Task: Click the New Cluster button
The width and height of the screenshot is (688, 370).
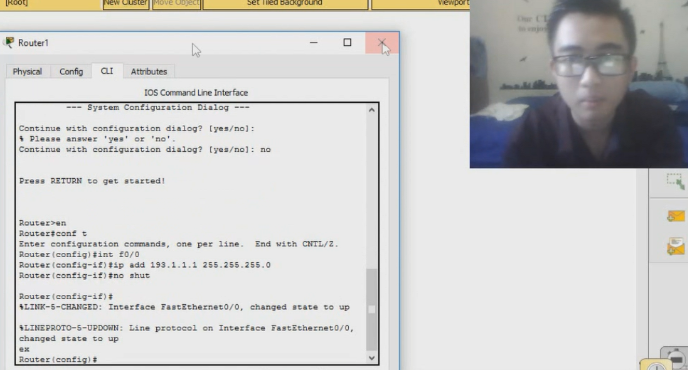Action: click(126, 4)
